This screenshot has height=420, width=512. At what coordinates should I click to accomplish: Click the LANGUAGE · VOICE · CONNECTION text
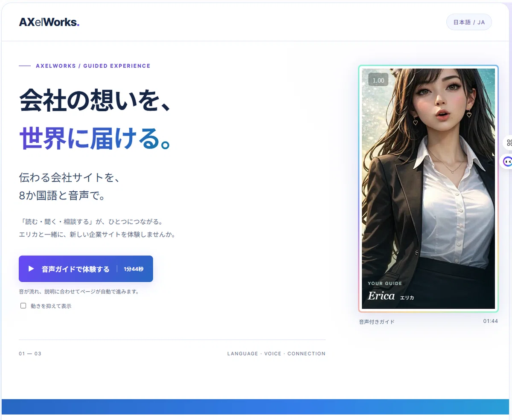coord(276,353)
